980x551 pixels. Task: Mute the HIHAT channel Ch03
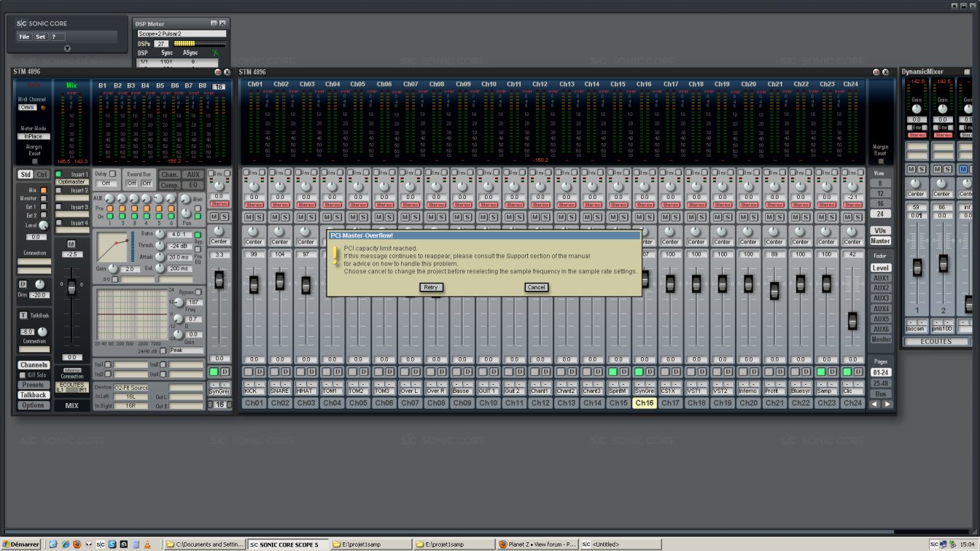pos(301,216)
